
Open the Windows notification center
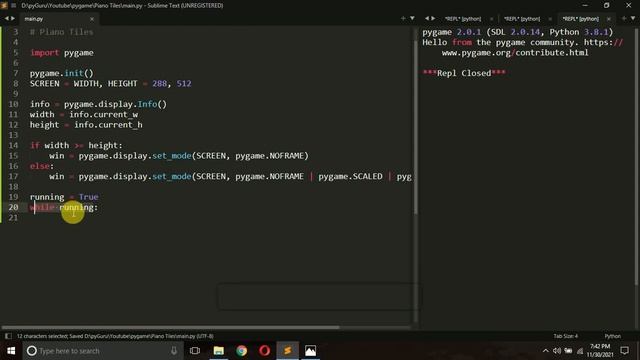[x=624, y=351]
